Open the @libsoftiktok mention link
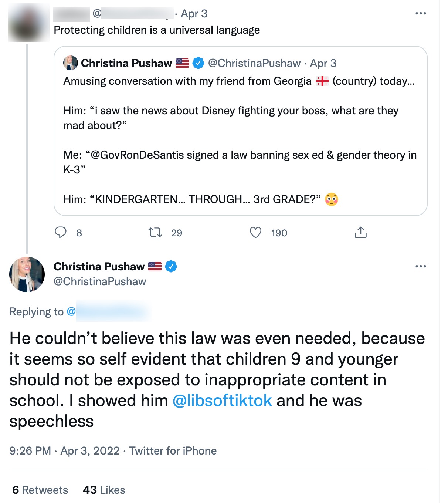This screenshot has width=448, height=503. click(x=222, y=401)
